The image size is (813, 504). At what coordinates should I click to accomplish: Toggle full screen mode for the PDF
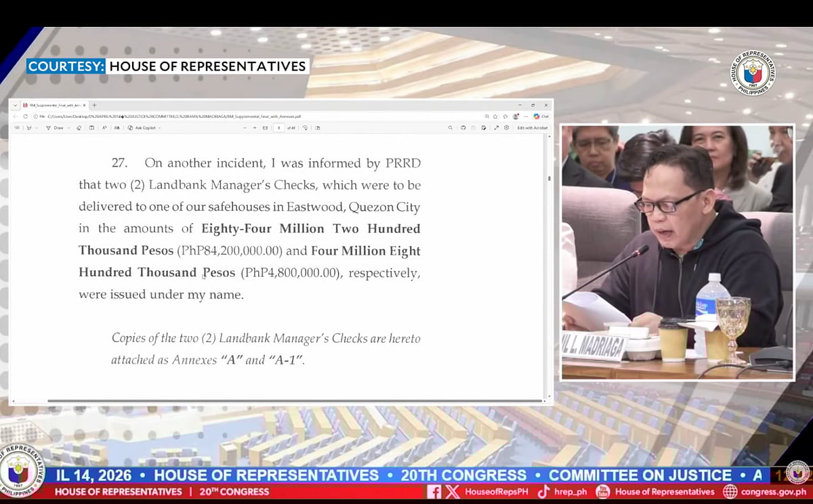click(x=496, y=127)
